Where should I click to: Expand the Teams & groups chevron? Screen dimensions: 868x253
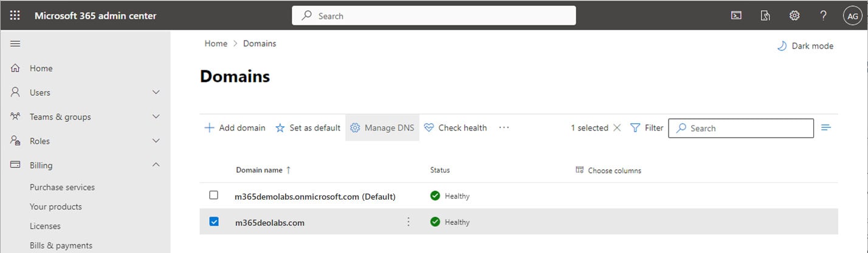pyautogui.click(x=156, y=116)
